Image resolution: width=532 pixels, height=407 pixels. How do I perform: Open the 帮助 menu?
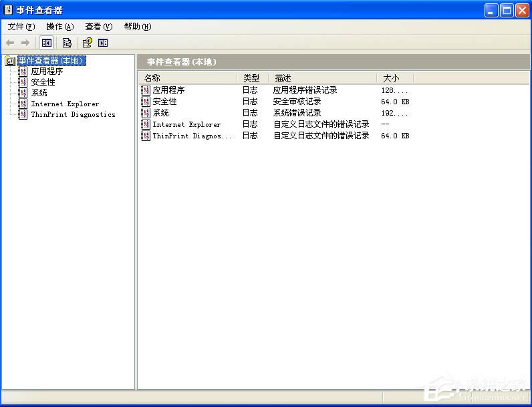[x=137, y=27]
